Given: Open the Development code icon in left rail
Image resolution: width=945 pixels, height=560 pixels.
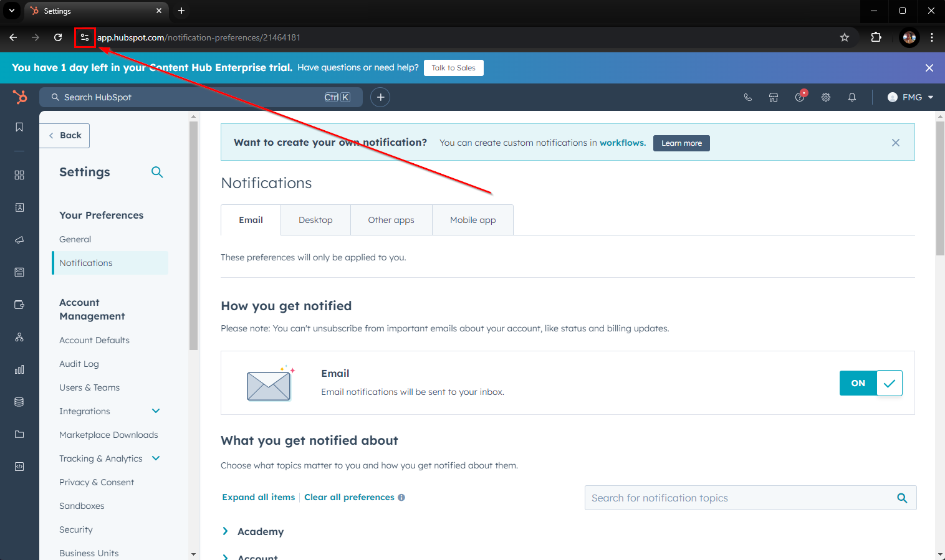Looking at the screenshot, I should click(x=19, y=467).
